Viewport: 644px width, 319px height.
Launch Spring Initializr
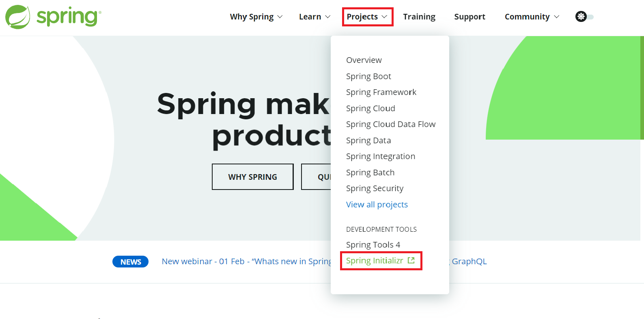(x=375, y=261)
